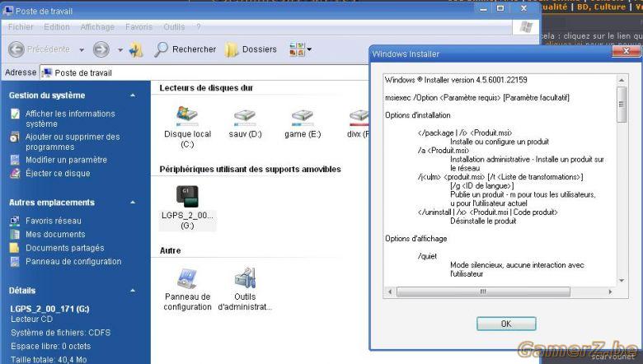Image resolution: width=643 pixels, height=364 pixels.
Task: Click Système de fichiers: CDFS detail text
Action: [x=61, y=333]
